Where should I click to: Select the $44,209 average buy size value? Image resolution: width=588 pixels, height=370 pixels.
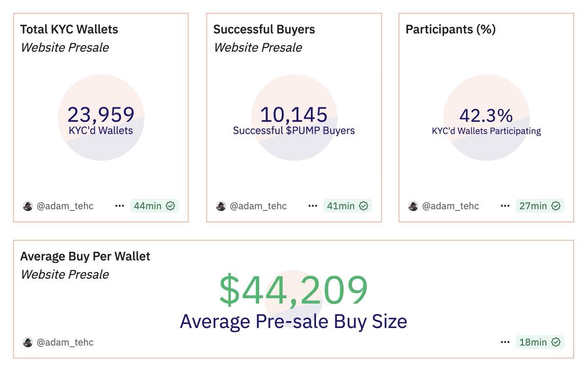coord(293,290)
